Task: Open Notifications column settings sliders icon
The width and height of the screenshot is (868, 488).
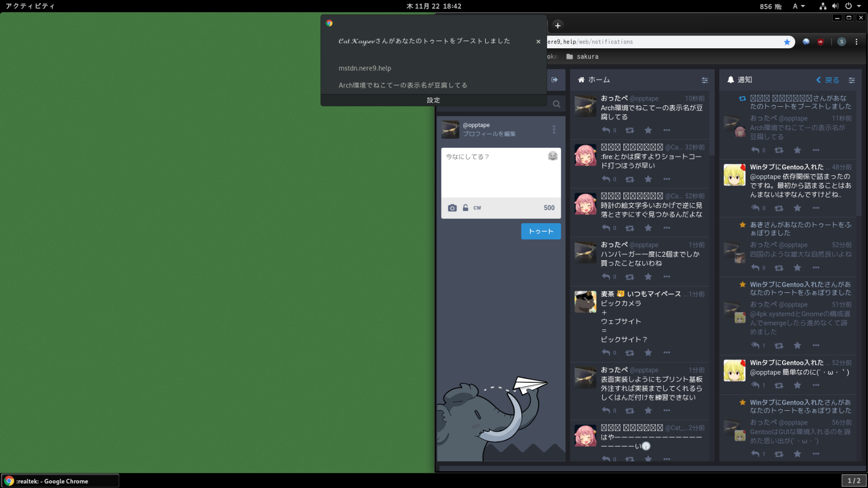Action: [x=852, y=80]
